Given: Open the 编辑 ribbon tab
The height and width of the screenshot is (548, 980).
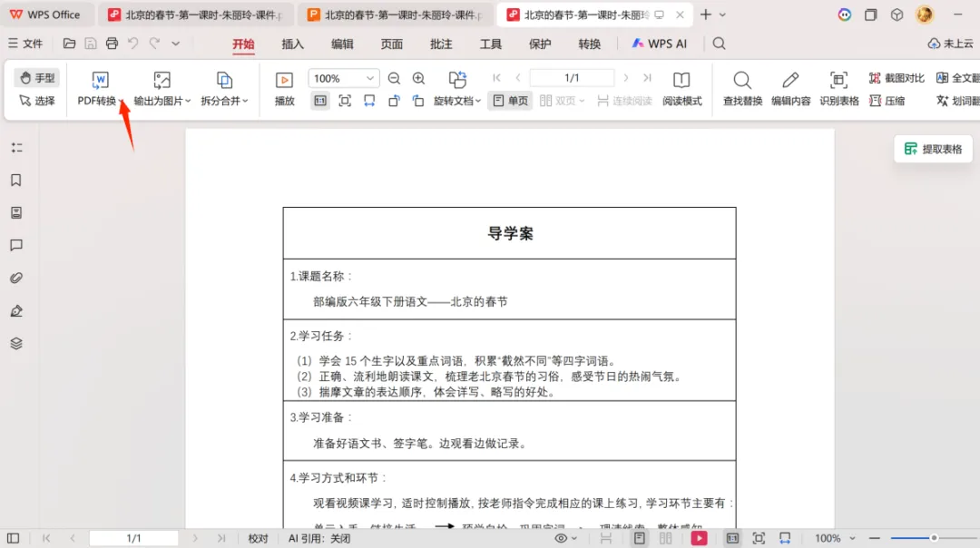Looking at the screenshot, I should pos(342,44).
